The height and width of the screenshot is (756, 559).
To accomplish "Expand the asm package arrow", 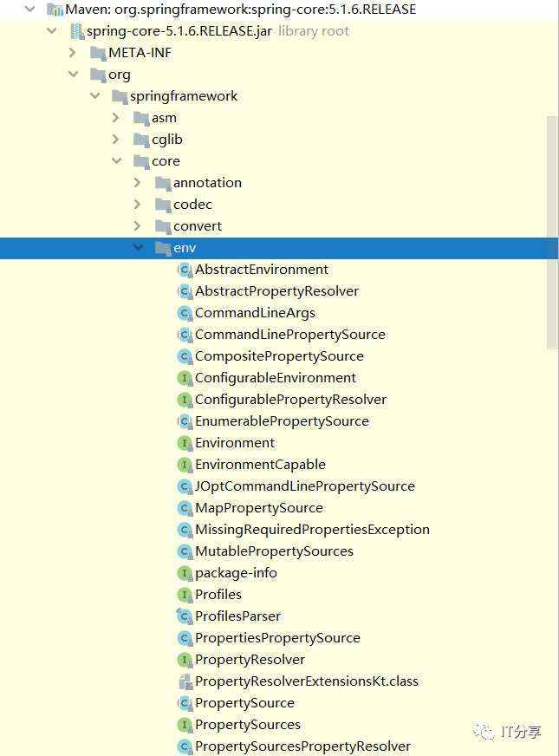I will click(115, 118).
